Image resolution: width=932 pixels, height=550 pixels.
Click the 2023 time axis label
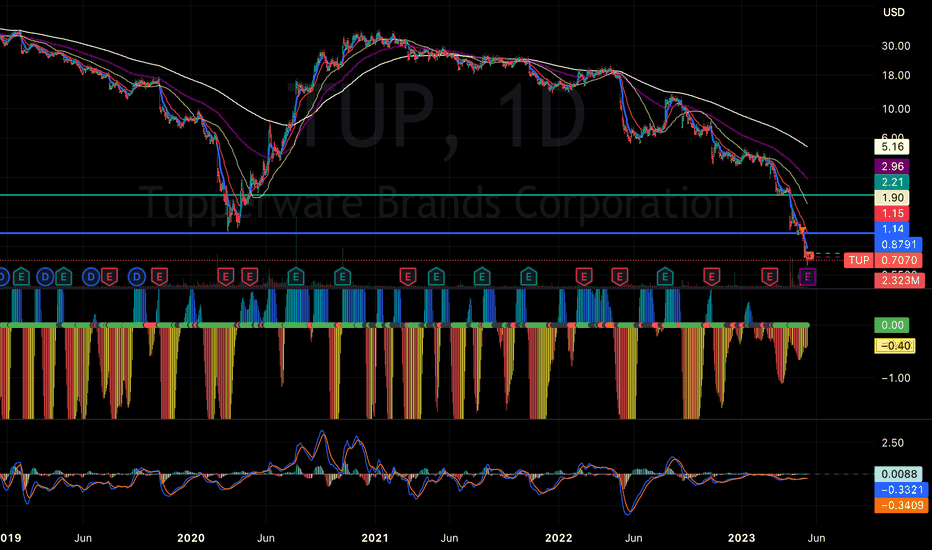click(742, 538)
